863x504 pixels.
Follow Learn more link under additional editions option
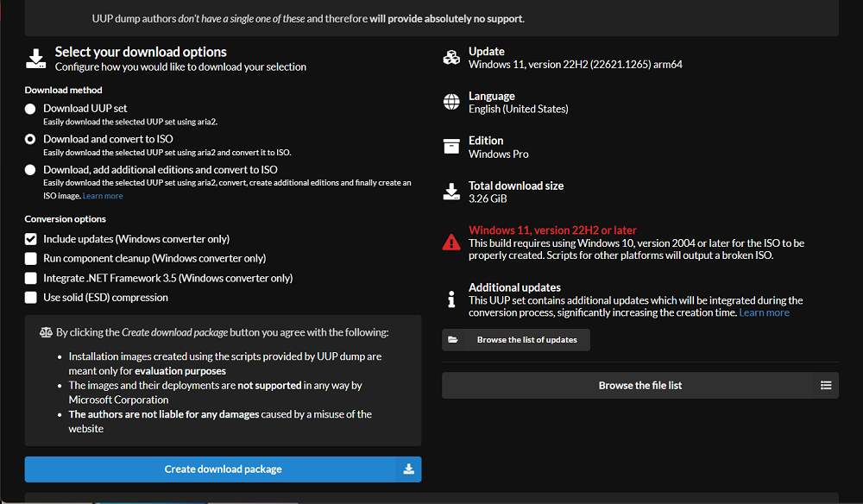(103, 196)
